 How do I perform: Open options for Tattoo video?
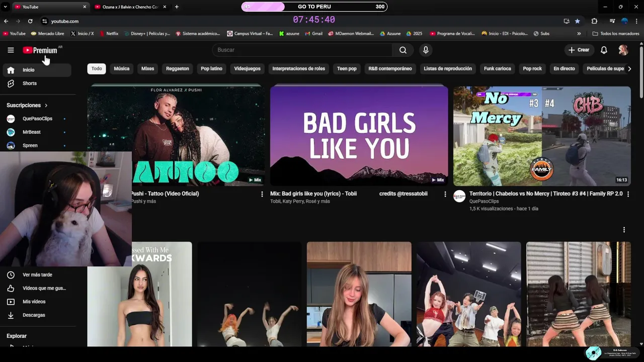point(262,194)
